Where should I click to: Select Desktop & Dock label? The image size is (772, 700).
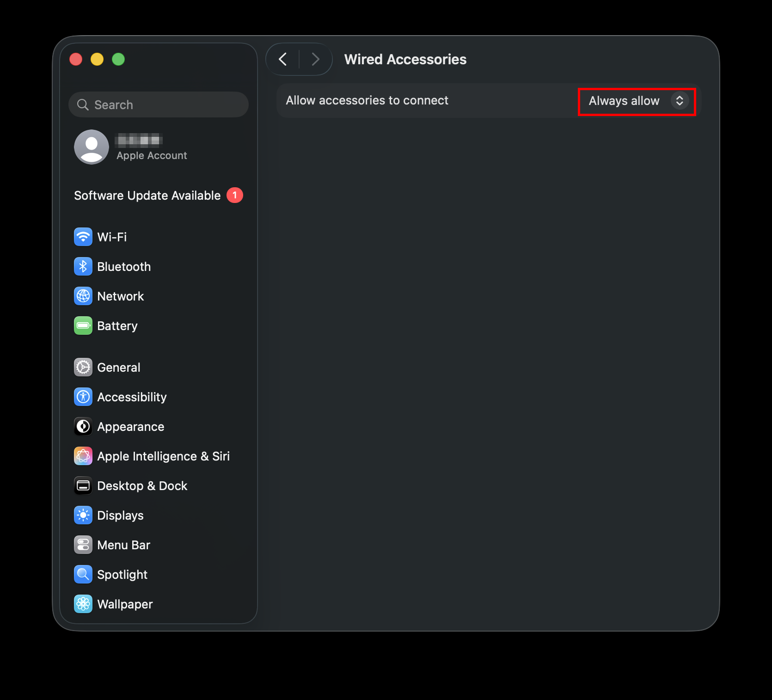[142, 486]
